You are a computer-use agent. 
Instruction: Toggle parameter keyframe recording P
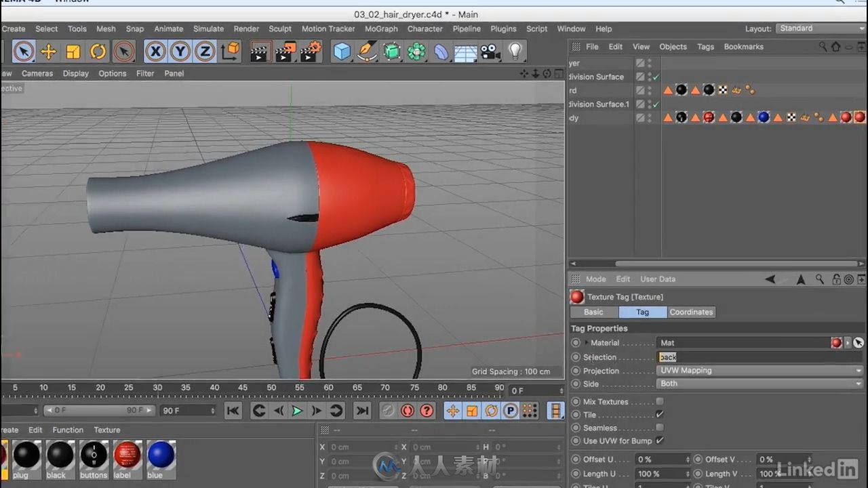coord(511,410)
